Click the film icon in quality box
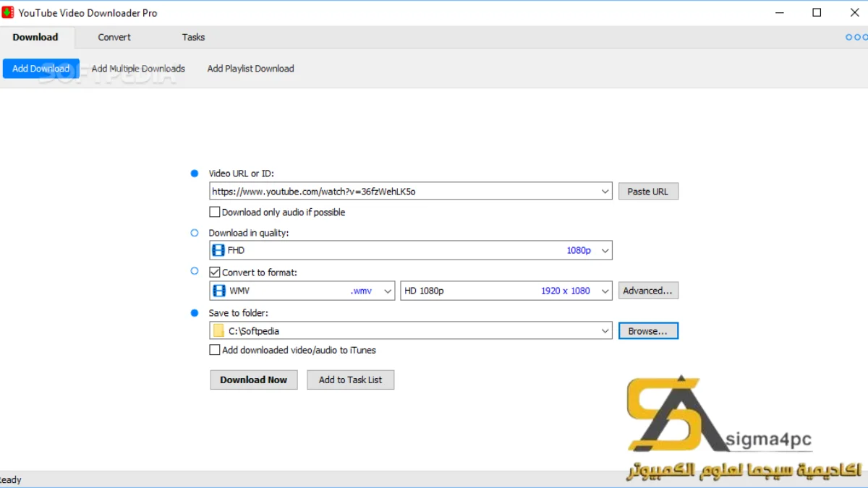 pos(218,250)
